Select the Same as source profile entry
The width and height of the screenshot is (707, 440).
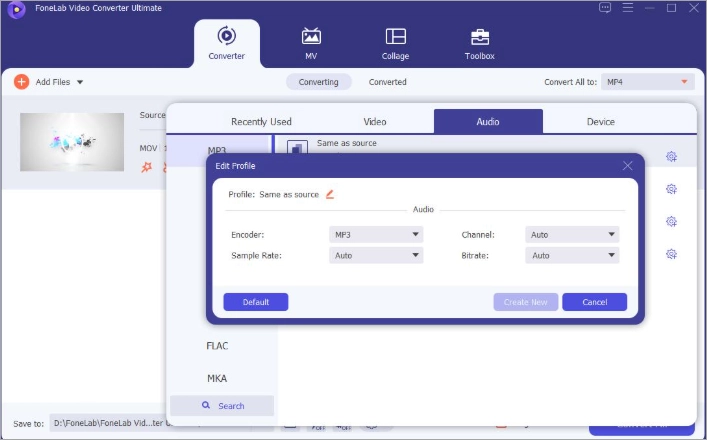coord(347,143)
